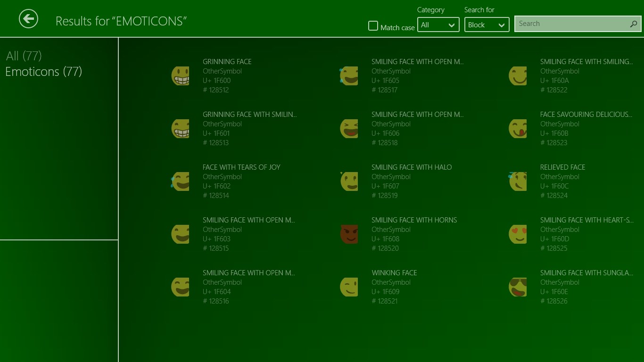Choose the Smiling Face With Halo emoji

(x=349, y=181)
